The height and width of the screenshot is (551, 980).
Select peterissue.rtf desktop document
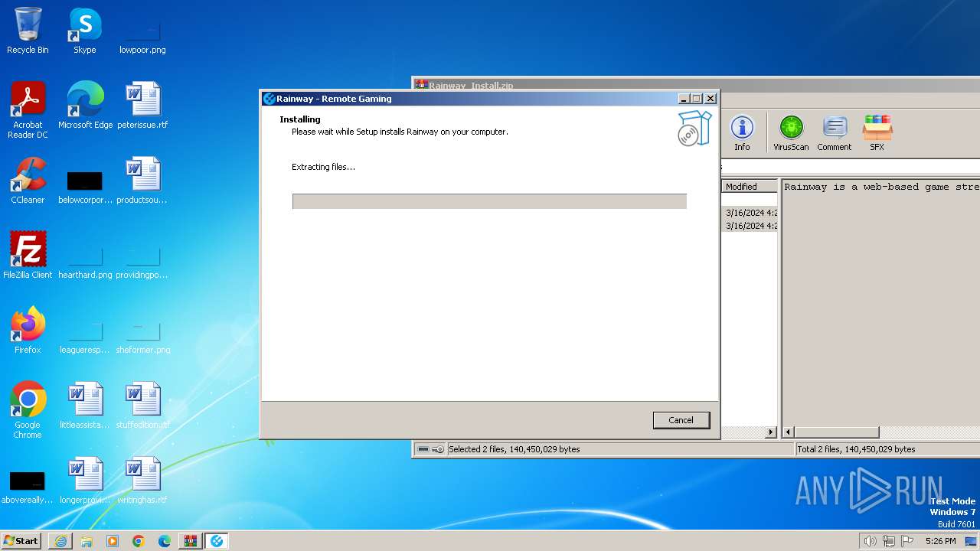(142, 106)
